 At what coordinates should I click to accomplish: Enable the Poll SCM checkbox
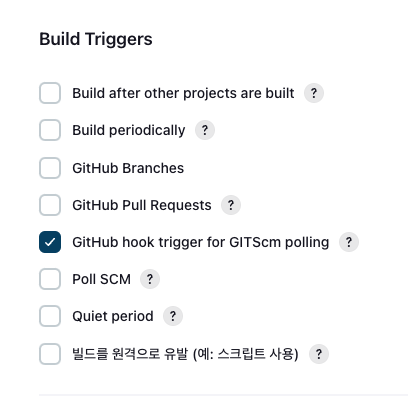coord(50,279)
